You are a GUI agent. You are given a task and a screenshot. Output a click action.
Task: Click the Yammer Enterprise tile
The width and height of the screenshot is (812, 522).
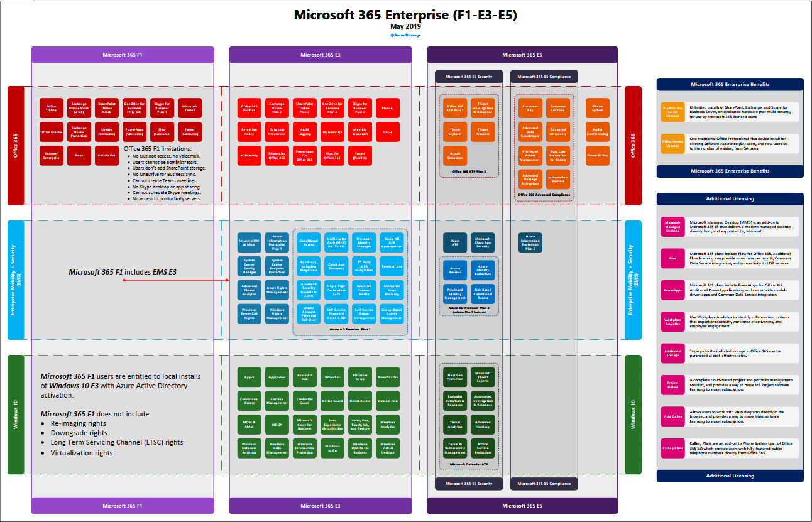coord(51,155)
